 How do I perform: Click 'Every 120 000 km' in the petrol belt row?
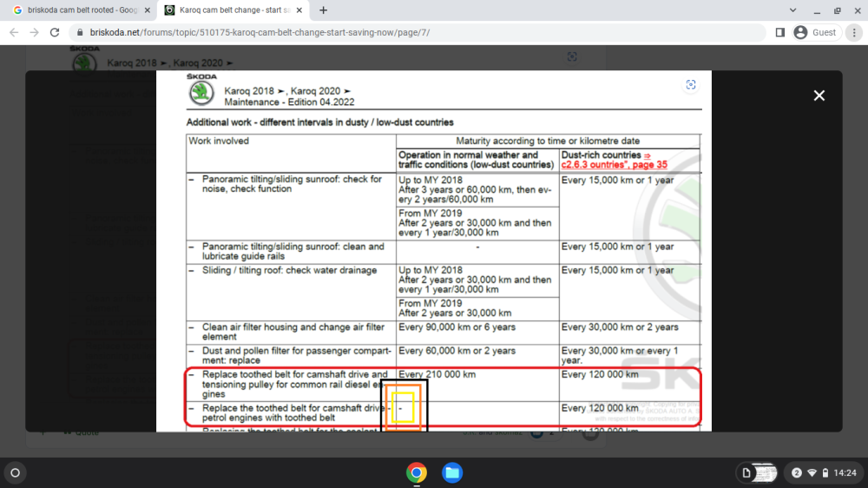(600, 408)
